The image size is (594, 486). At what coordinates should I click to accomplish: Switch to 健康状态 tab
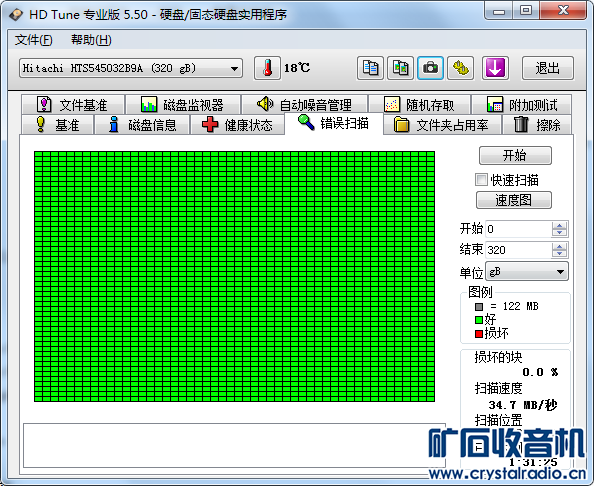point(238,125)
